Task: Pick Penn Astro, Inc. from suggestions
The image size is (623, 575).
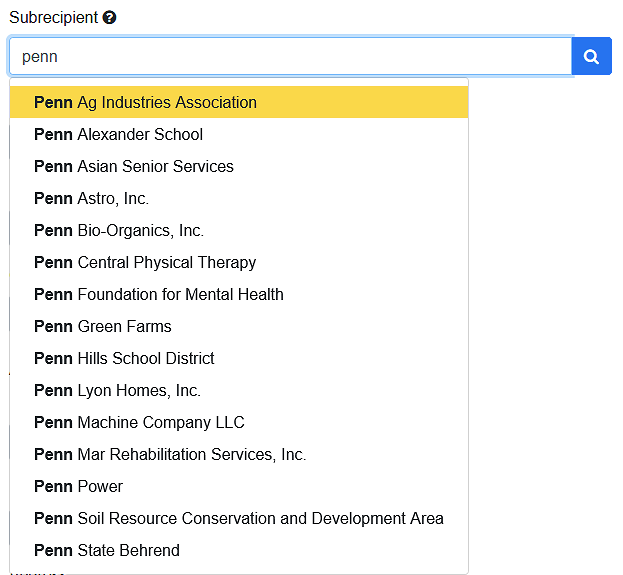Action: click(x=92, y=198)
